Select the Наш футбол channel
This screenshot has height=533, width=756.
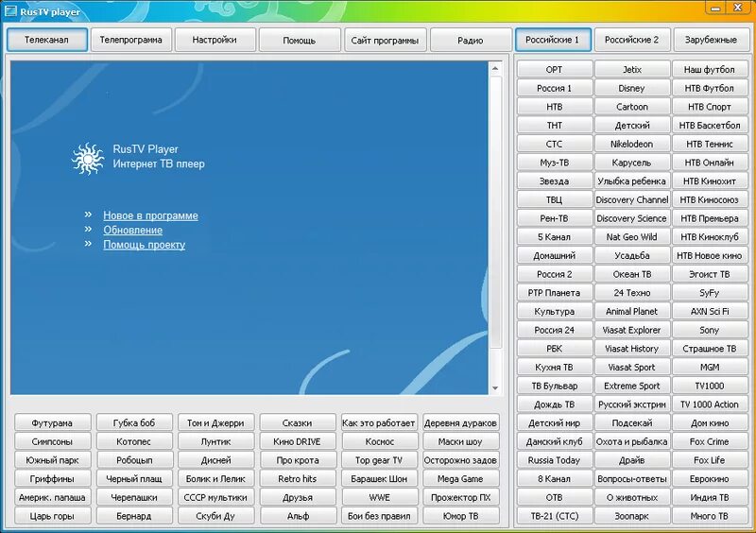(710, 69)
